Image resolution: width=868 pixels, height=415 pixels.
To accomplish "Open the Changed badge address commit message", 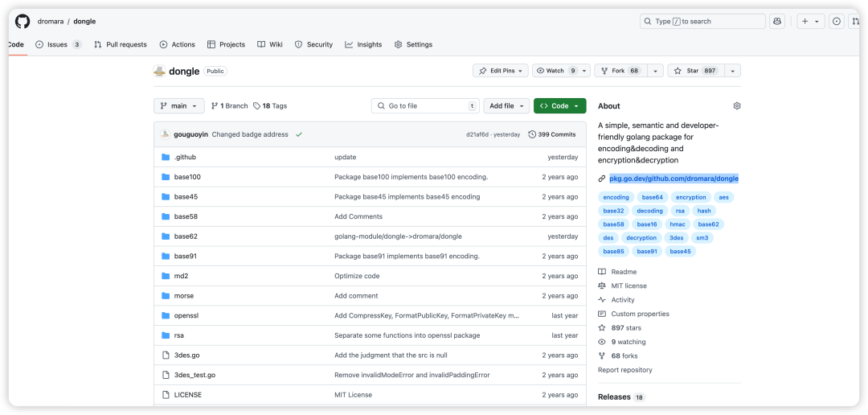I will (x=250, y=134).
